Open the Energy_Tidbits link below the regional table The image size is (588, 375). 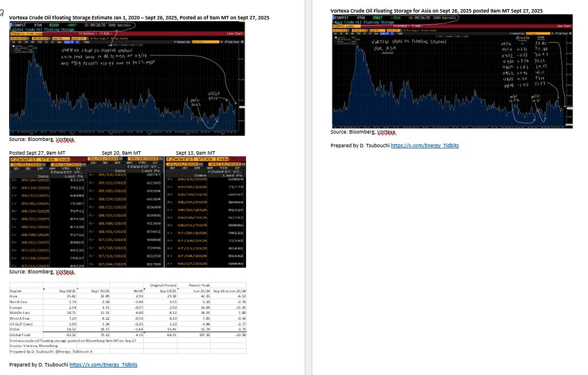point(103,365)
